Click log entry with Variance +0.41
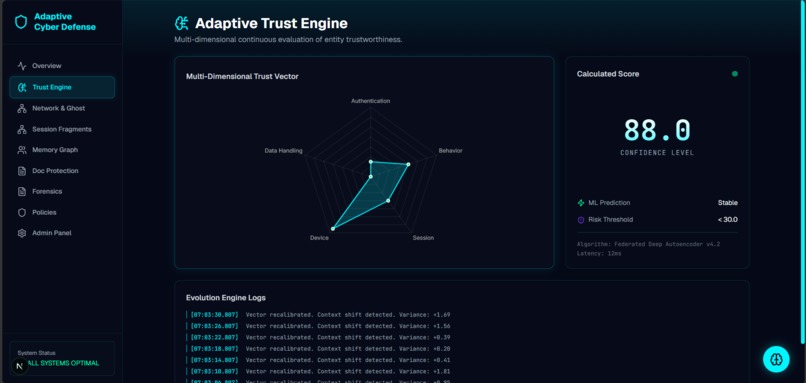This screenshot has height=383, width=806. (318, 360)
